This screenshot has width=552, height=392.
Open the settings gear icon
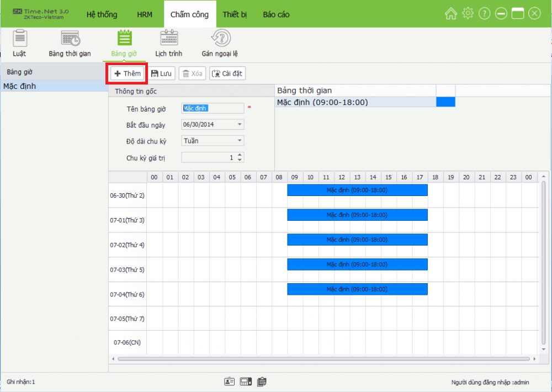[x=468, y=13]
